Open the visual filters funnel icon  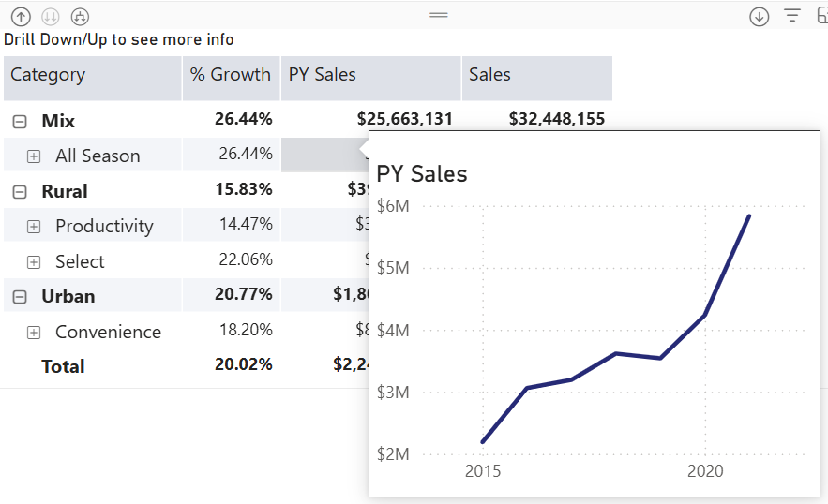point(792,16)
